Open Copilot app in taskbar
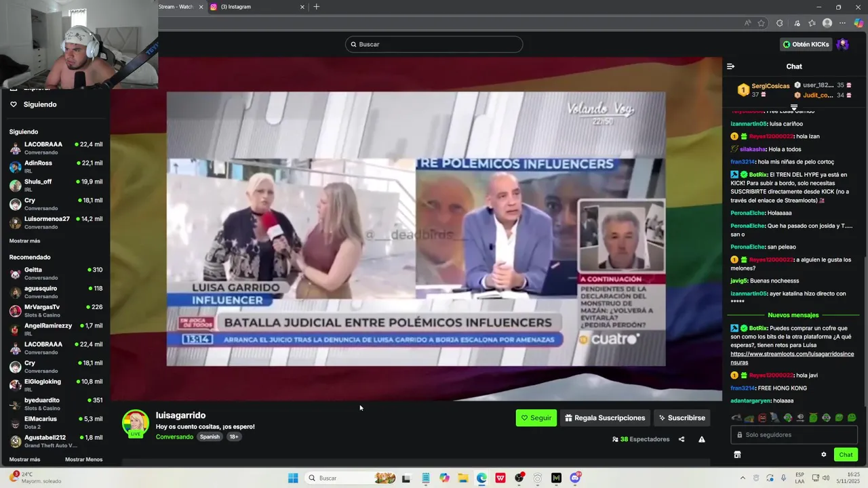This screenshot has height=488, width=868. click(444, 478)
